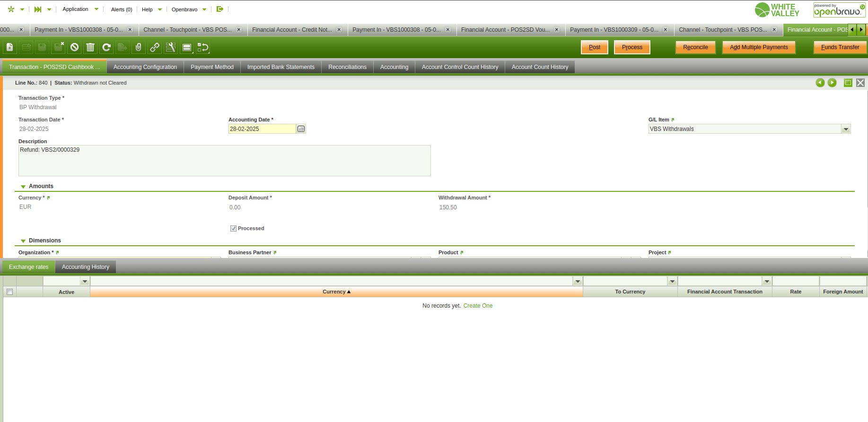This screenshot has width=868, height=422.
Task: Open the wrench customize form icon
Action: pyautogui.click(x=171, y=47)
